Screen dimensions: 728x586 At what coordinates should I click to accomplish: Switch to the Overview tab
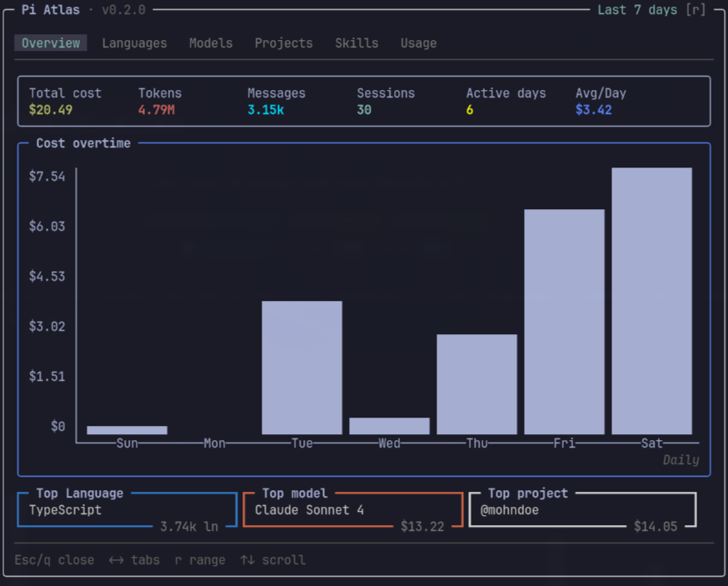[x=51, y=43]
